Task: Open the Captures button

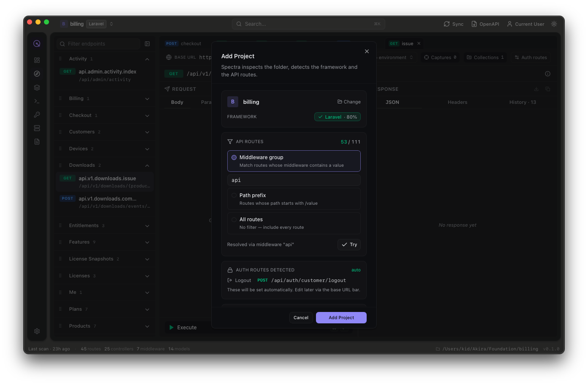Action: [x=440, y=57]
